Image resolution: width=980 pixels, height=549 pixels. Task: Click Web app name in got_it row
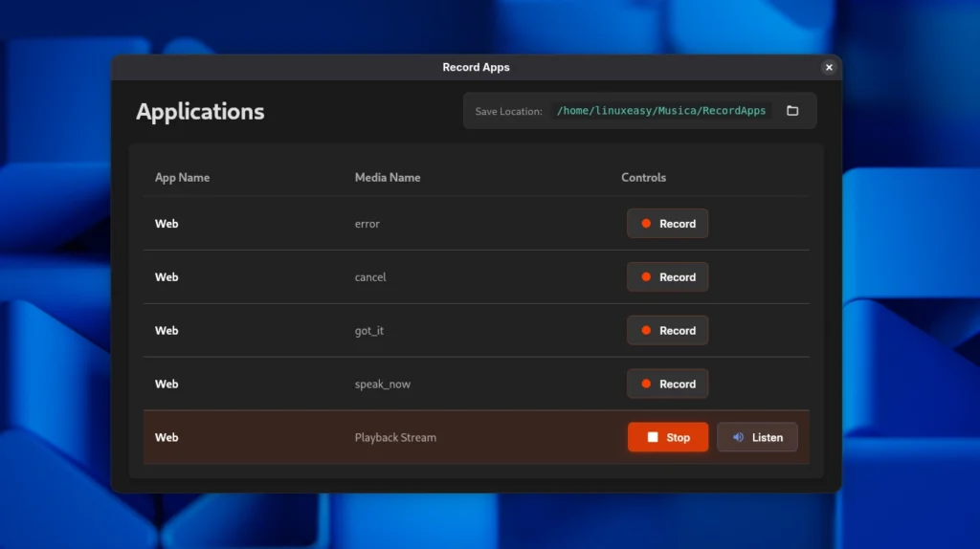pos(167,330)
